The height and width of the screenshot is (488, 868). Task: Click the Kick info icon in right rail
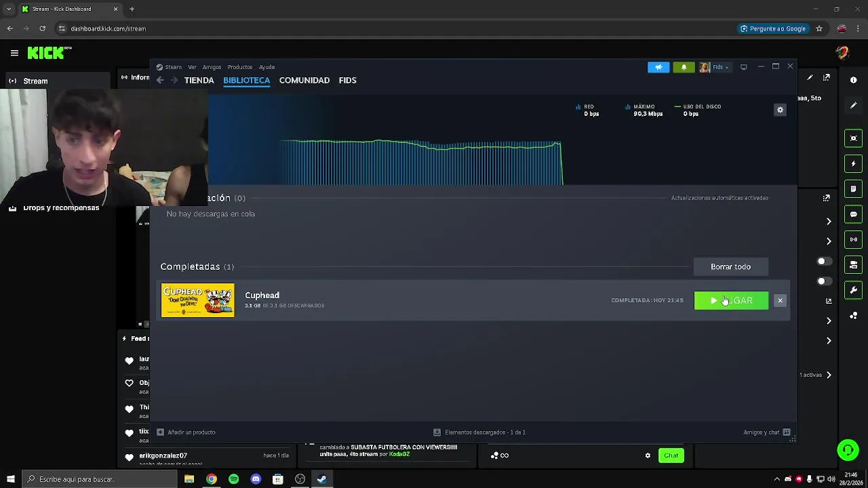tap(853, 80)
